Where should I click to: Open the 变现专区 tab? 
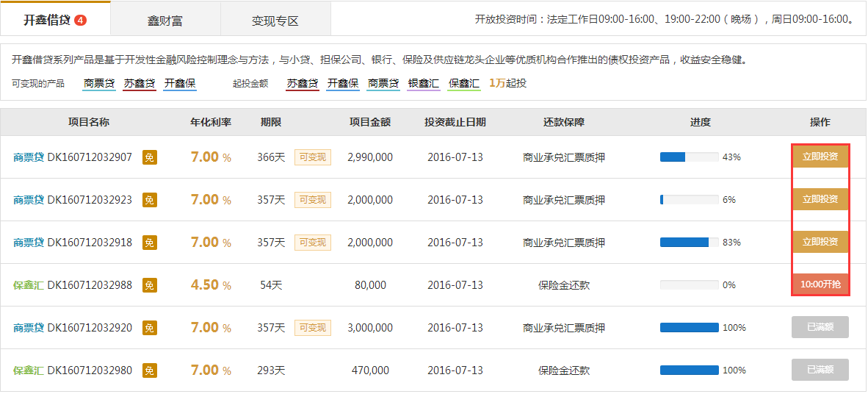275,21
